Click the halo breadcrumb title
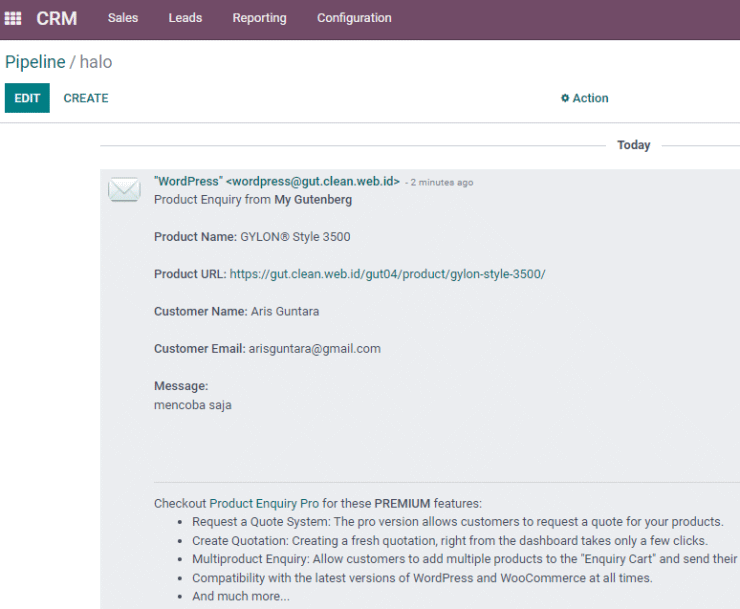740x609 pixels. tap(96, 62)
